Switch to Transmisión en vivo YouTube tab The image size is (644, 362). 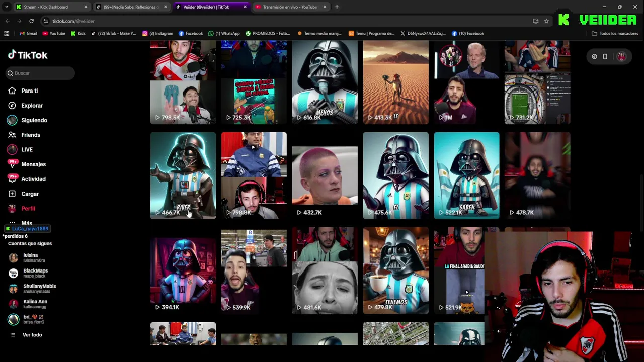[290, 7]
